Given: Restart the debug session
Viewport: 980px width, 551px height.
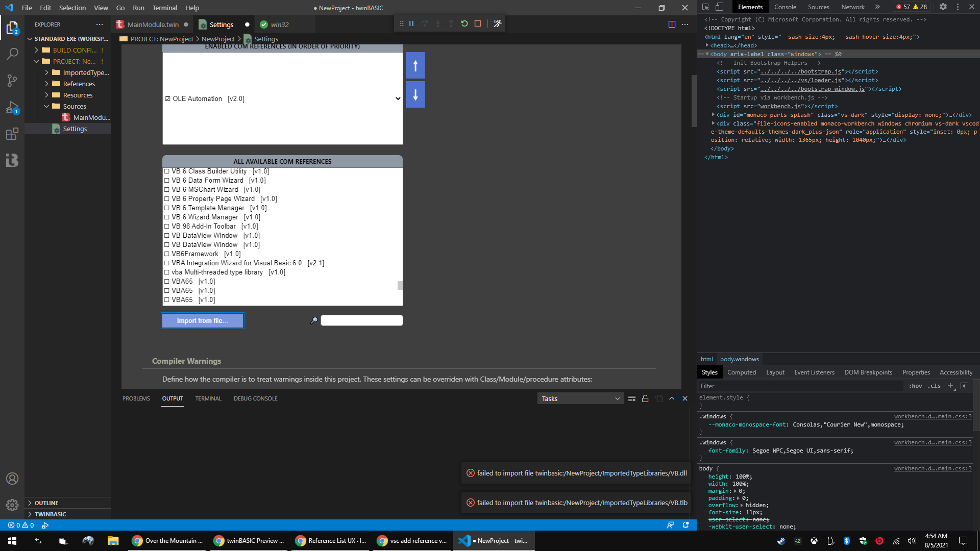Looking at the screenshot, I should click(x=463, y=23).
